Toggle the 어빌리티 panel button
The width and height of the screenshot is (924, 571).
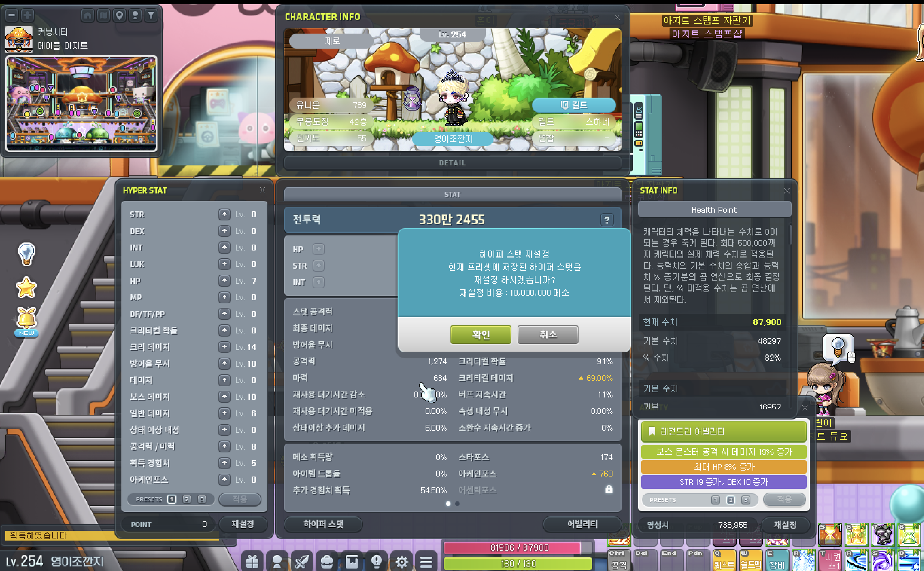click(x=582, y=524)
